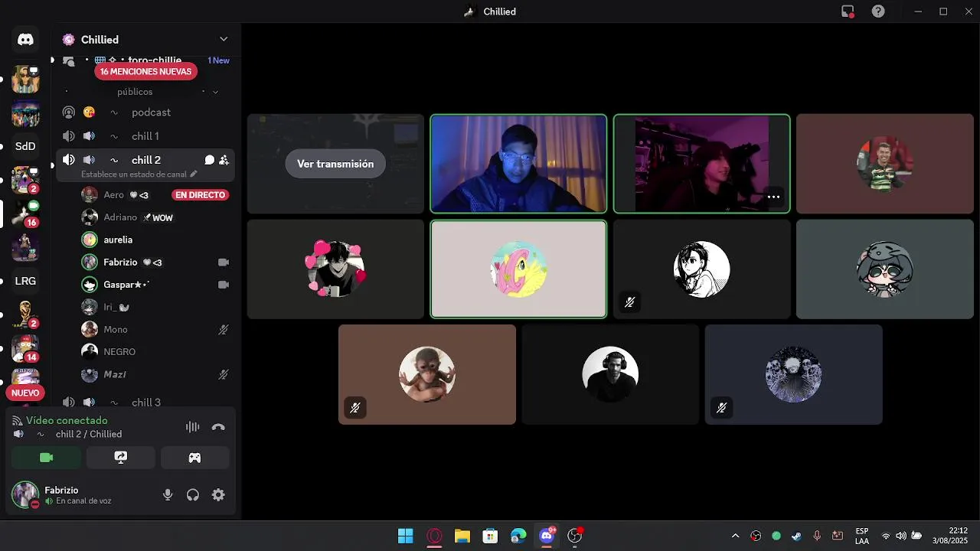Click OBS icon on taskbar
The height and width of the screenshot is (551, 980).
tap(575, 536)
